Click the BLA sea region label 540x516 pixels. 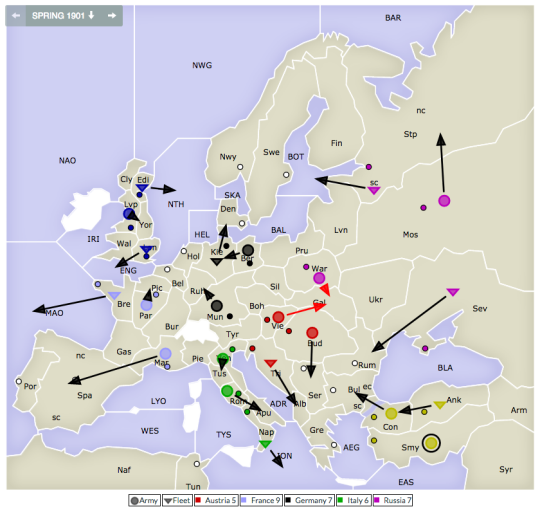point(445,368)
